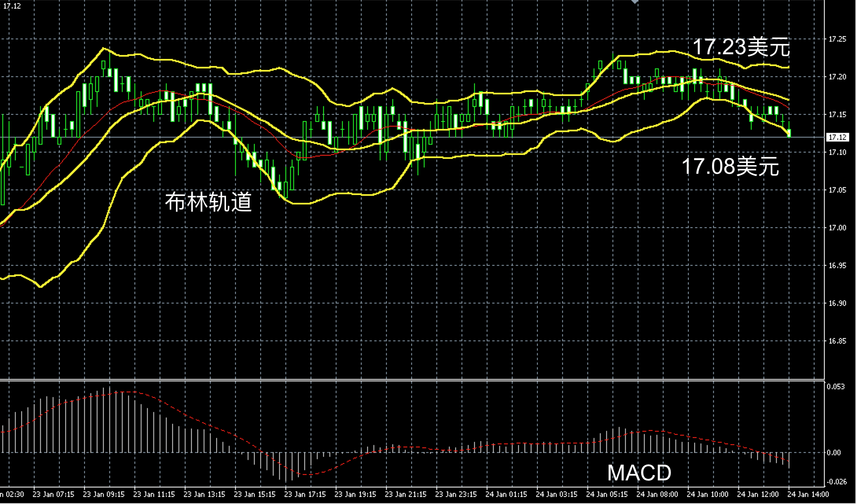Screen dimensions: 857x504
Task: Click the 16.90 price axis label
Action: click(x=837, y=303)
